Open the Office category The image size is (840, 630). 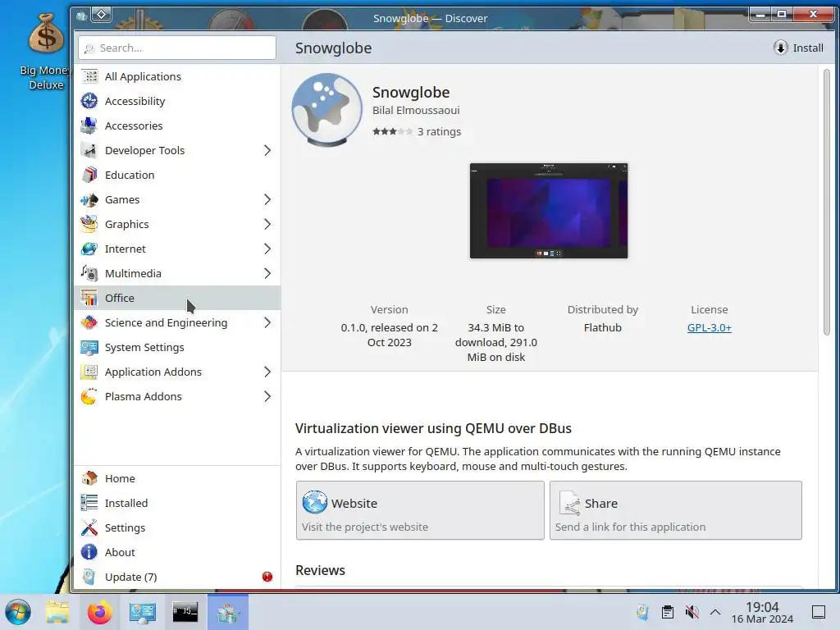coord(177,298)
